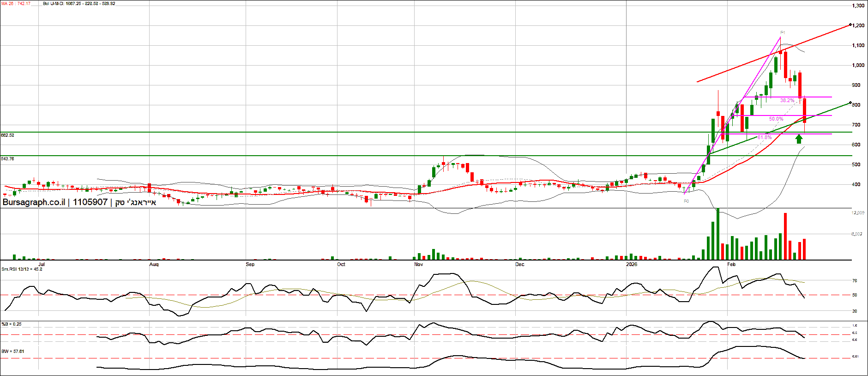Click the BW = 57.61 bandwidth title
Image resolution: width=868 pixels, height=376 pixels.
pyautogui.click(x=13, y=352)
